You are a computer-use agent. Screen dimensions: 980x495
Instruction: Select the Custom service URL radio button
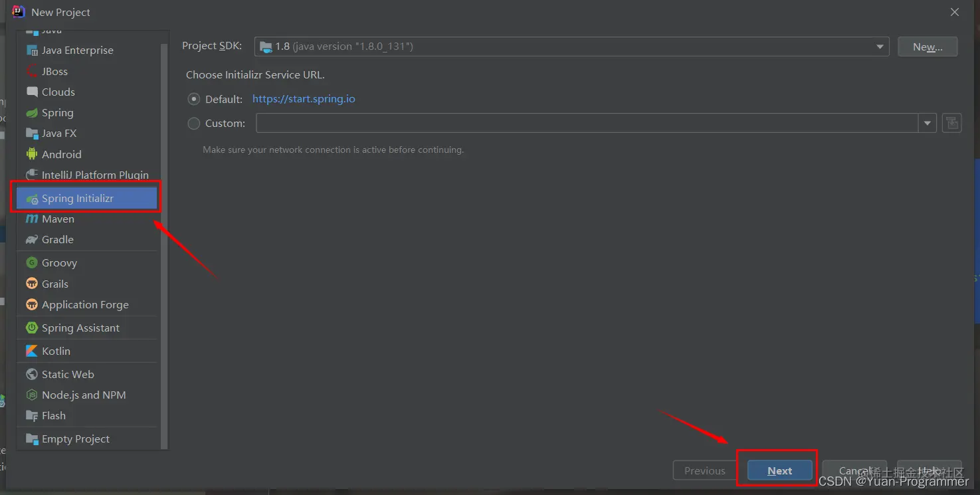pos(194,123)
